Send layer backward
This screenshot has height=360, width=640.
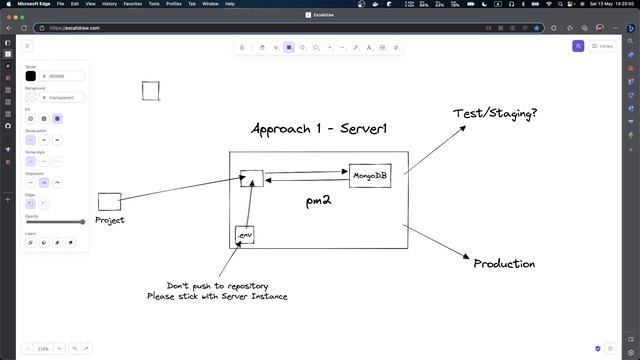click(44, 243)
